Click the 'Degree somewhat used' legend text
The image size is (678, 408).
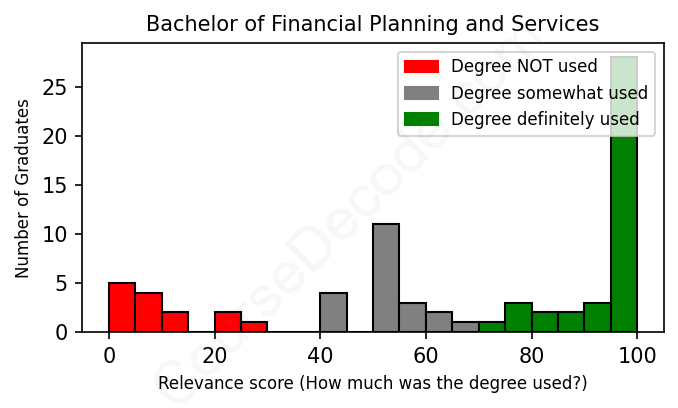pos(549,93)
